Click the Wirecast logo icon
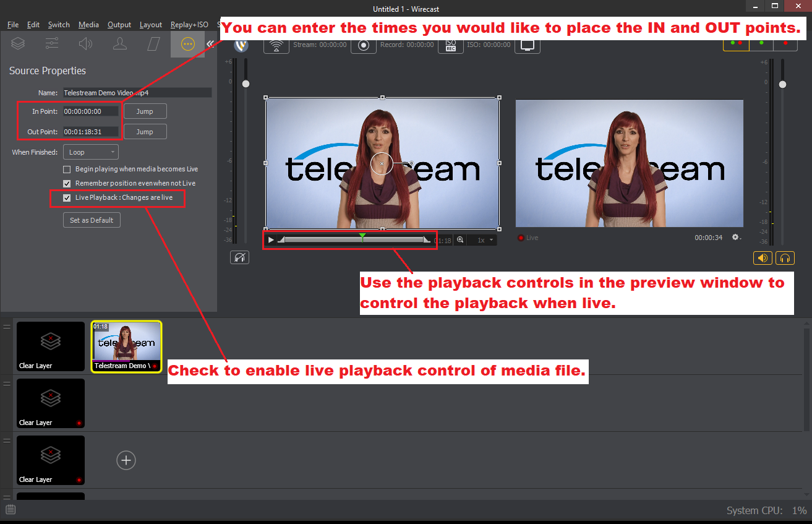This screenshot has width=812, height=524. [x=242, y=45]
